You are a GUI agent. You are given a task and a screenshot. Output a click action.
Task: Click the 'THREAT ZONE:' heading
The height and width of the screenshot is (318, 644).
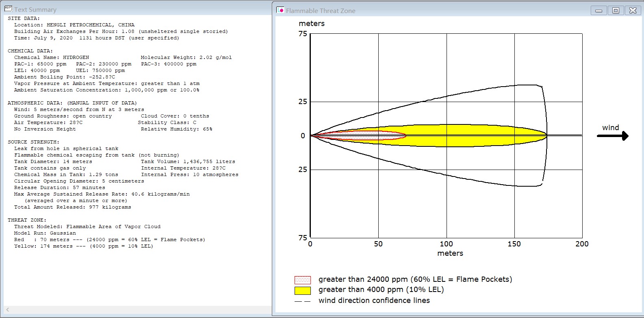coord(27,220)
